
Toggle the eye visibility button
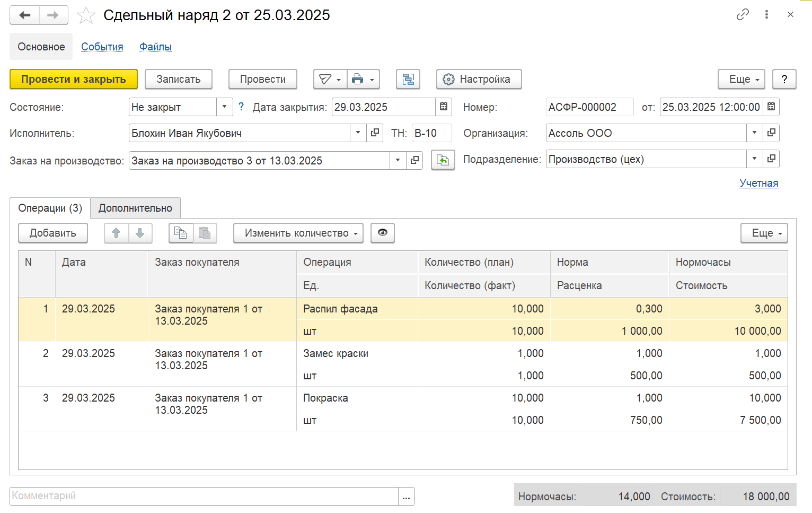(382, 233)
